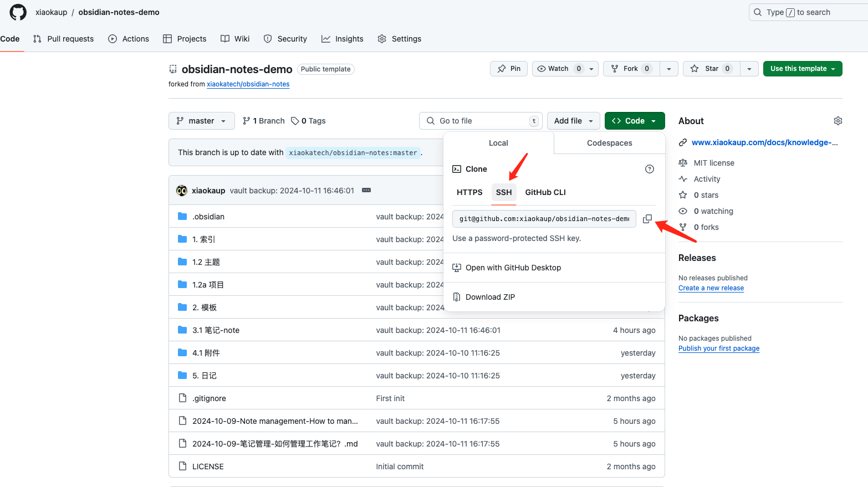
Task: Pin the repository
Action: (x=509, y=69)
